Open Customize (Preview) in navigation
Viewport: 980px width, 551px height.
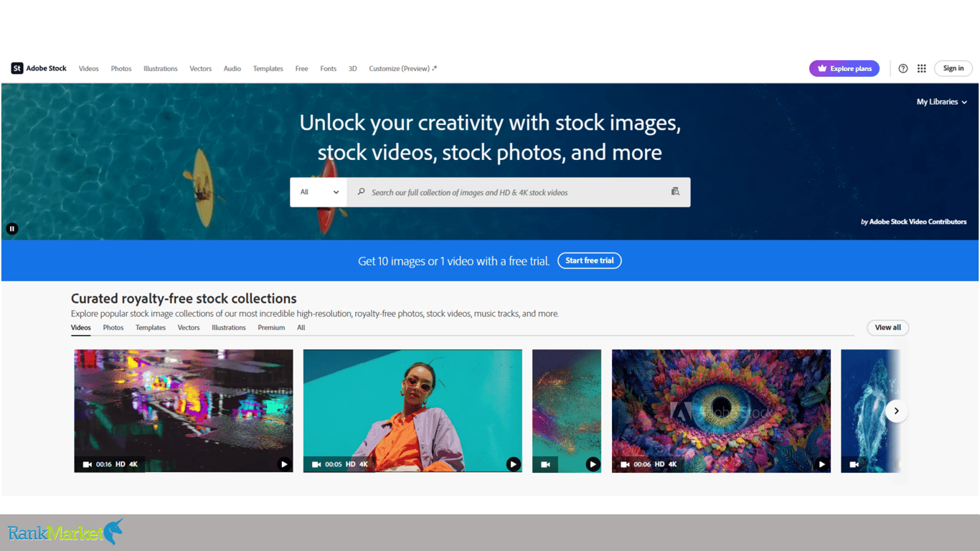[x=403, y=69]
